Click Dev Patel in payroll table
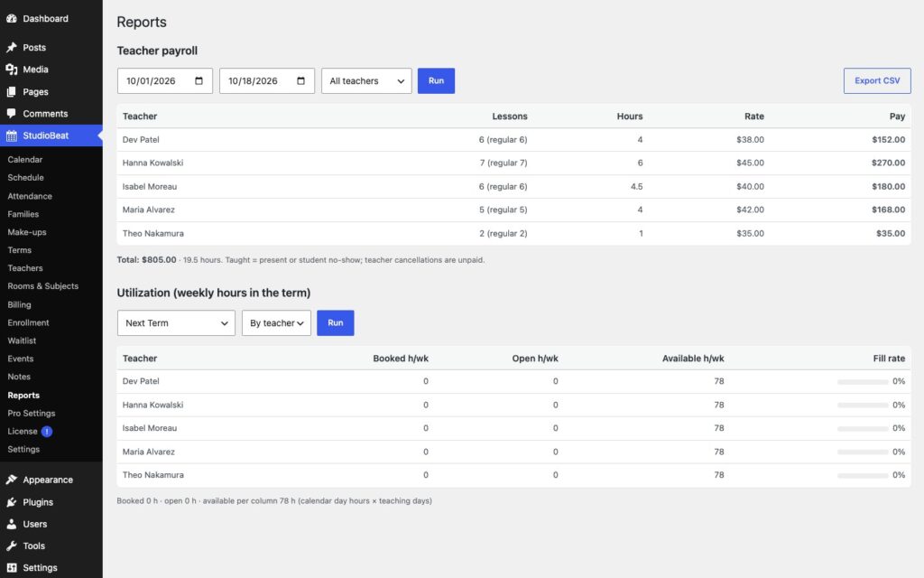Image resolution: width=924 pixels, height=578 pixels. [141, 140]
